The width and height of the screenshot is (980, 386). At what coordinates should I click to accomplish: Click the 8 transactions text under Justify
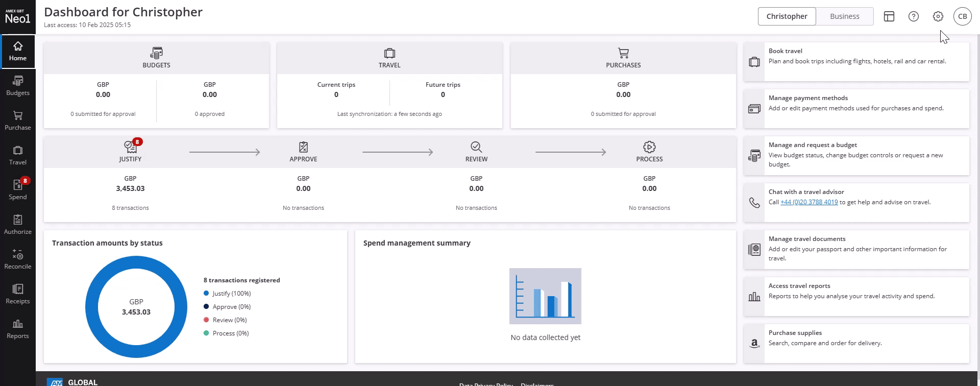point(130,208)
